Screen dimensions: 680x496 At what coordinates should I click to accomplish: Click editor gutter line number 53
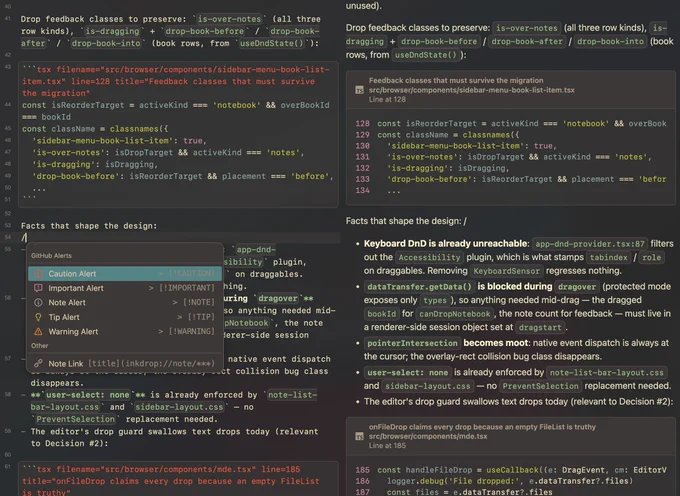[x=7, y=225]
